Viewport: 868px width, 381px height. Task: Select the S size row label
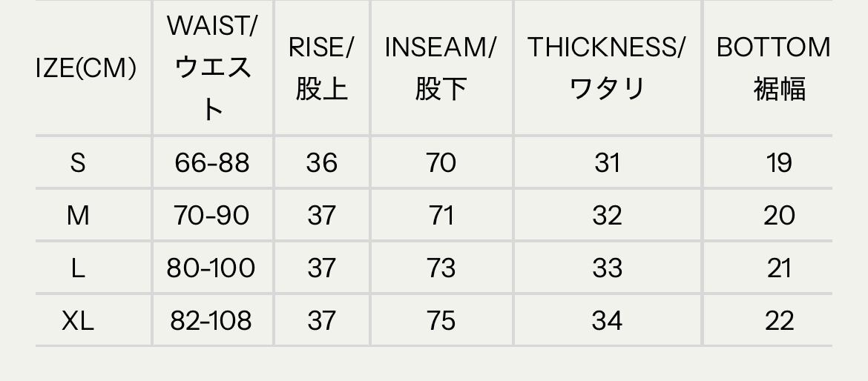[78, 162]
